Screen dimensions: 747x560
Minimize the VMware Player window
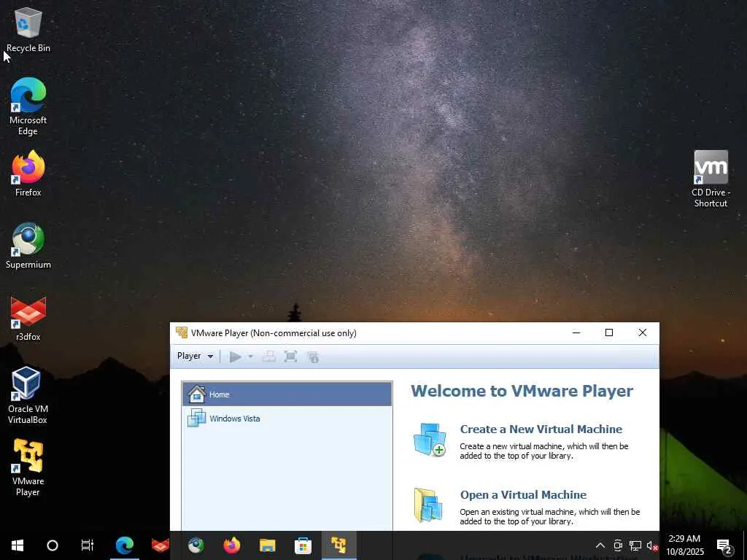coord(576,332)
